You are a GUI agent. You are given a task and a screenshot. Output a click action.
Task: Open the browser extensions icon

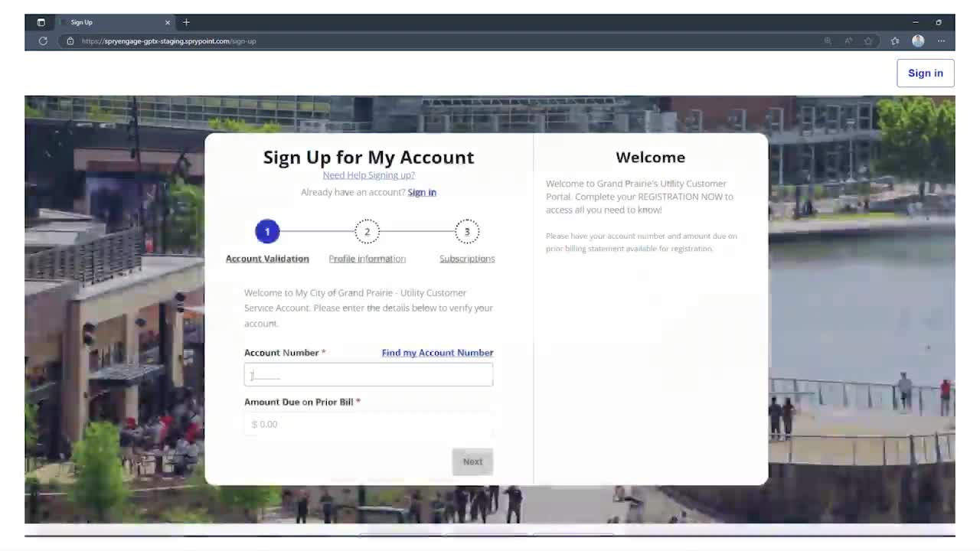click(x=895, y=41)
